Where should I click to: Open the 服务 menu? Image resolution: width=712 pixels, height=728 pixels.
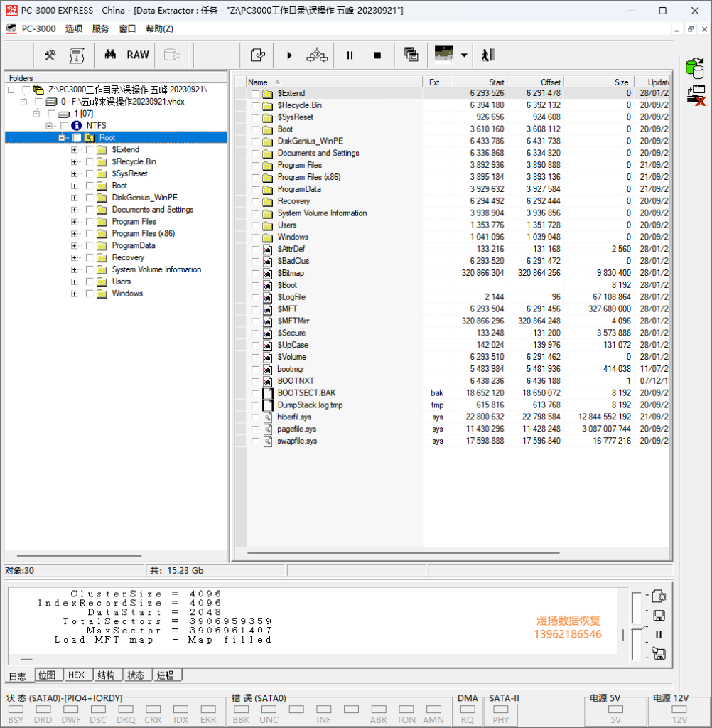coord(100,28)
